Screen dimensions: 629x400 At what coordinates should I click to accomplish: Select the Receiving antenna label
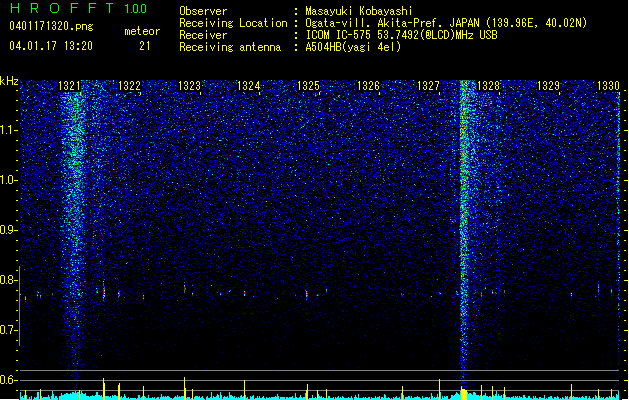click(x=230, y=47)
